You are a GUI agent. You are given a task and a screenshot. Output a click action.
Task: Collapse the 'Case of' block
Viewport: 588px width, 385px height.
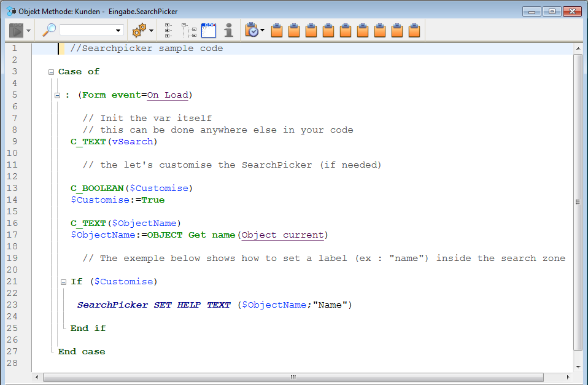tap(52, 72)
